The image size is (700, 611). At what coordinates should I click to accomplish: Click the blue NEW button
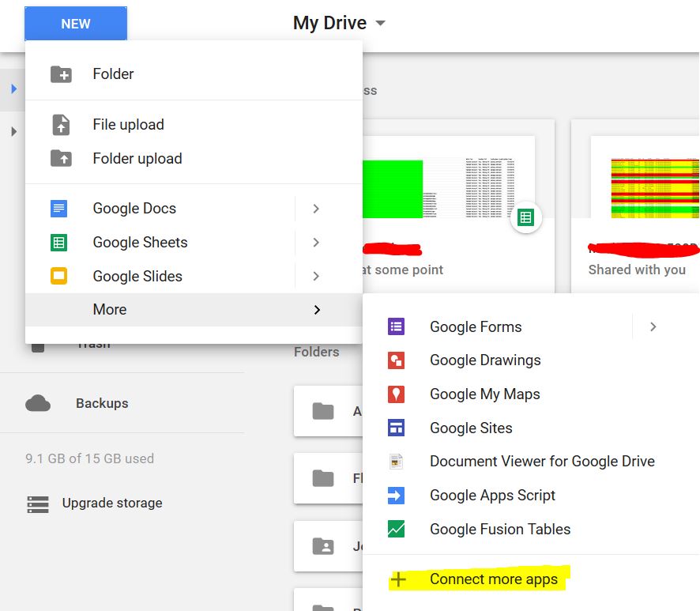click(x=76, y=23)
